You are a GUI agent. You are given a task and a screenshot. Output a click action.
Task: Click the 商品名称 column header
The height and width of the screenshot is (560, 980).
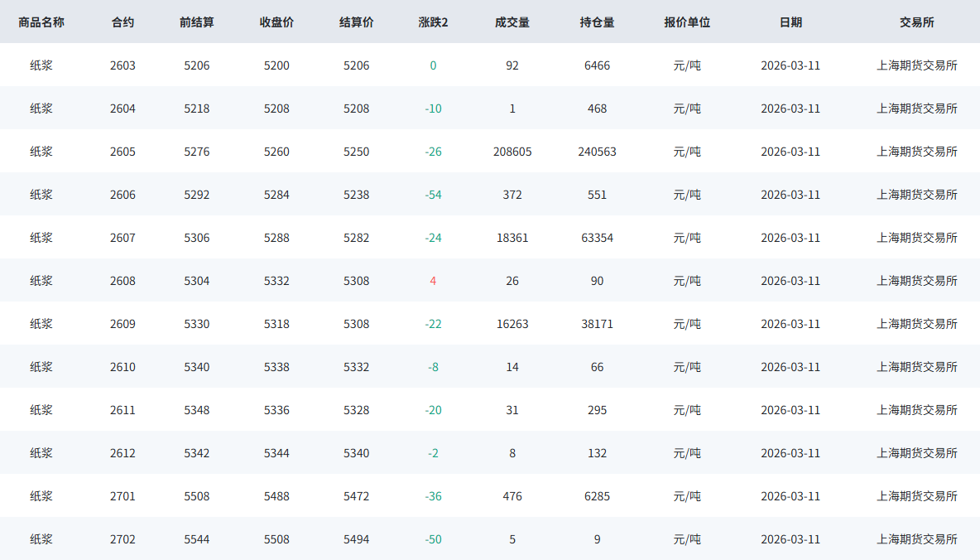pyautogui.click(x=41, y=22)
